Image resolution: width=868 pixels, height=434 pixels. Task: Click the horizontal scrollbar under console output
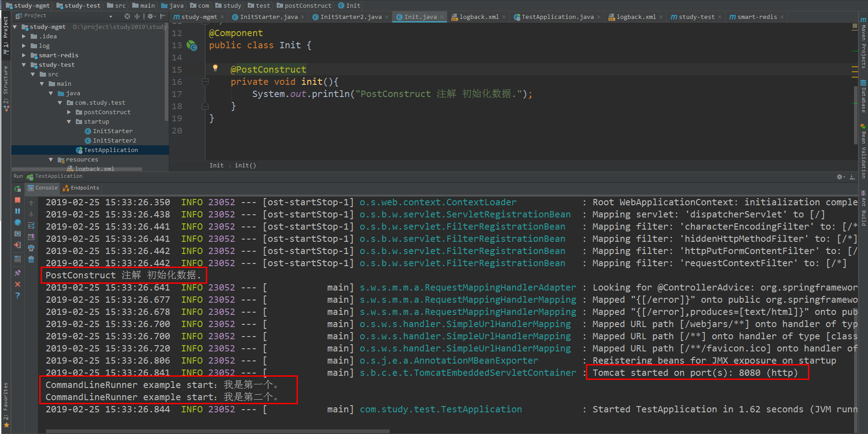(218, 431)
